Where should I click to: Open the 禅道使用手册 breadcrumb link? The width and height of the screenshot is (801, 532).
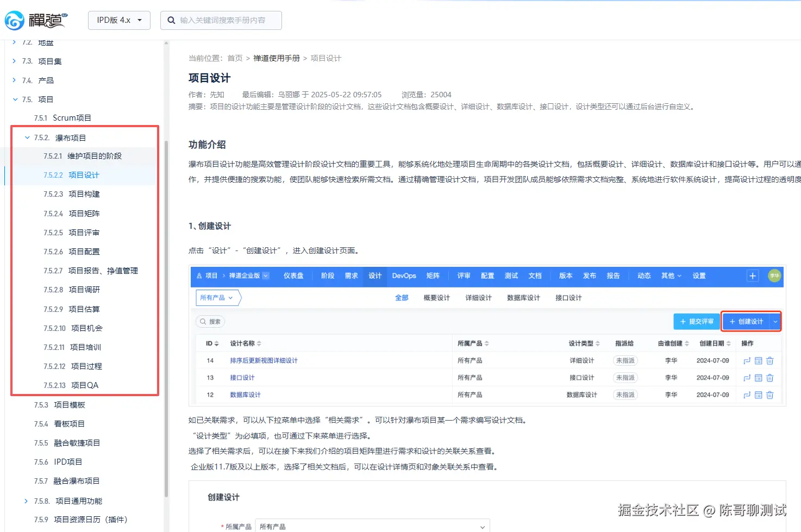pos(276,58)
